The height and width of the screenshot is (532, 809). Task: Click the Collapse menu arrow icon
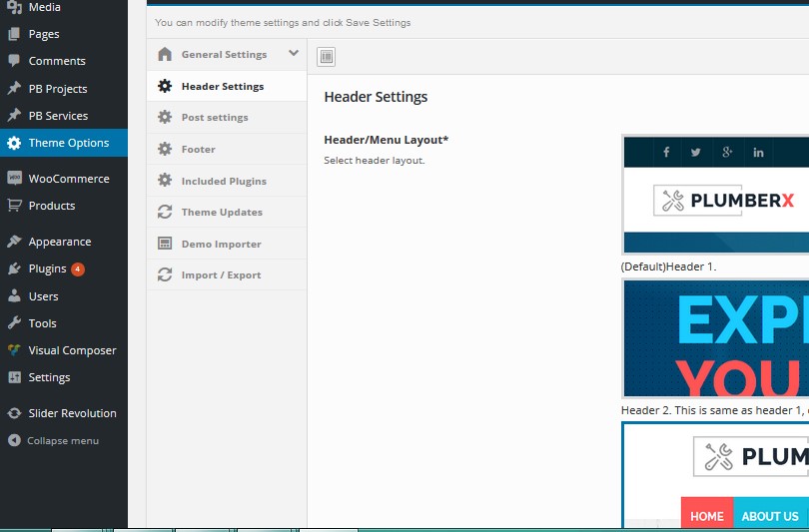(x=14, y=440)
